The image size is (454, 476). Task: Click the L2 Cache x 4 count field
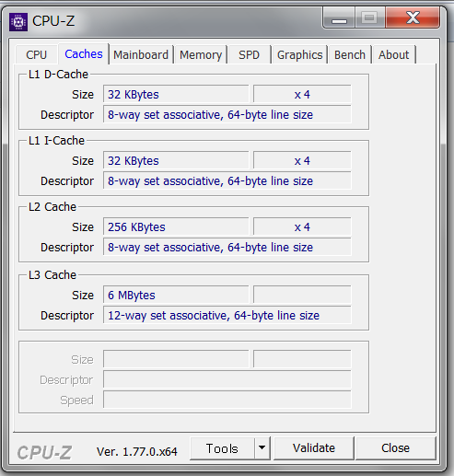302,226
